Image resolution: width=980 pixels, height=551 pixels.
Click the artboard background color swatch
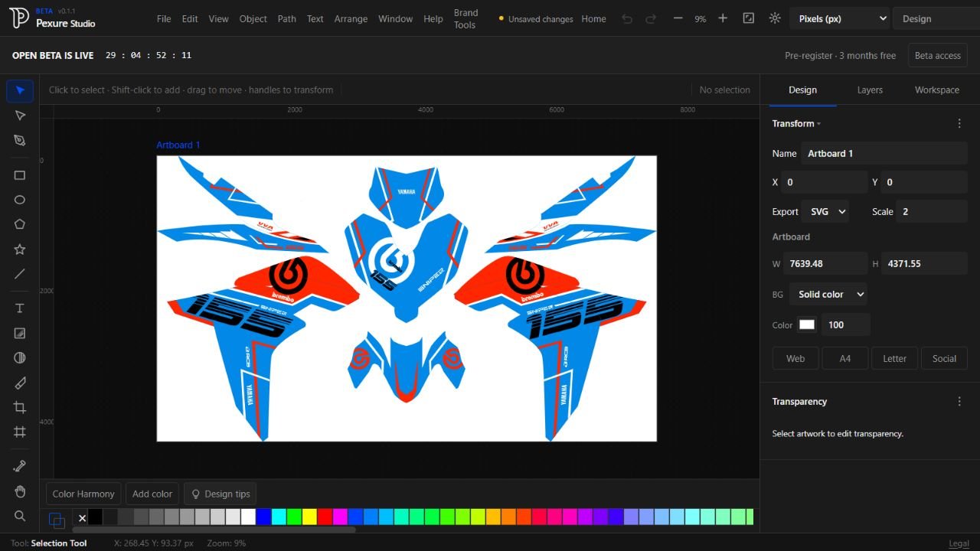pyautogui.click(x=807, y=324)
